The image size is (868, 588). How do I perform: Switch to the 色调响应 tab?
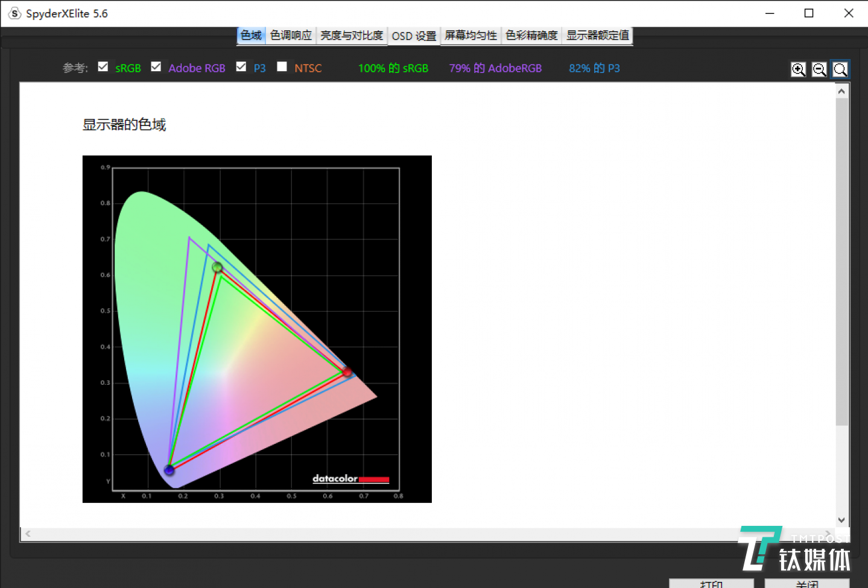(291, 36)
